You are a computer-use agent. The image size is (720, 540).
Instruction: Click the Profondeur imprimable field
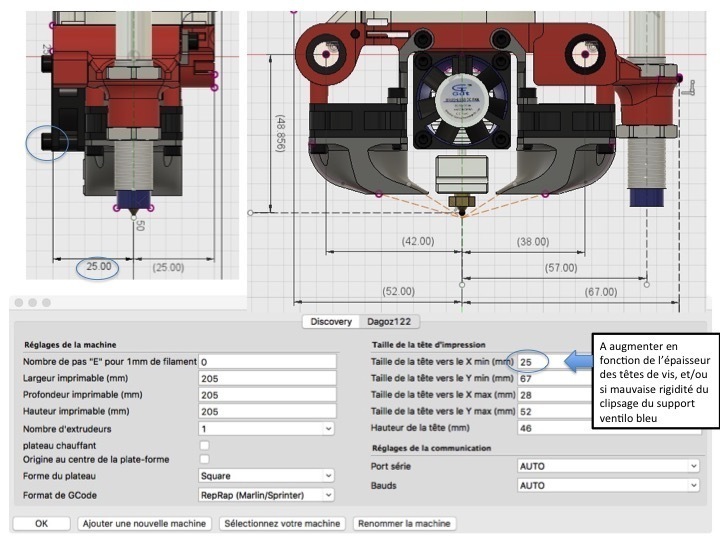[x=267, y=395]
